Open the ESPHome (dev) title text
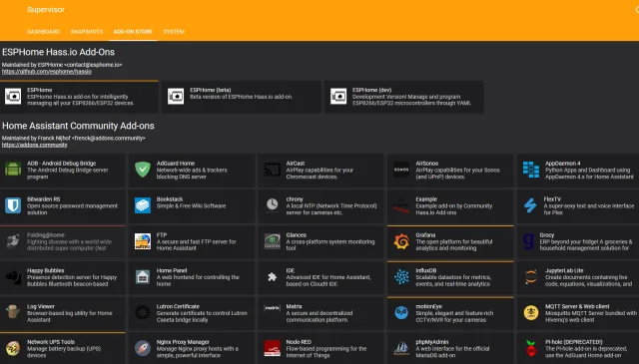Viewport: 639px width, 364px height. click(x=372, y=91)
